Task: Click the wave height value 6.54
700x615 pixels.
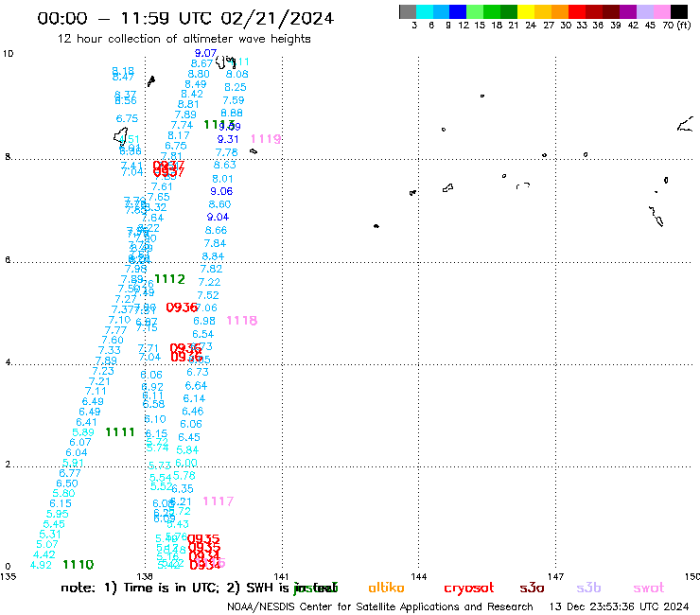Action: click(x=203, y=334)
